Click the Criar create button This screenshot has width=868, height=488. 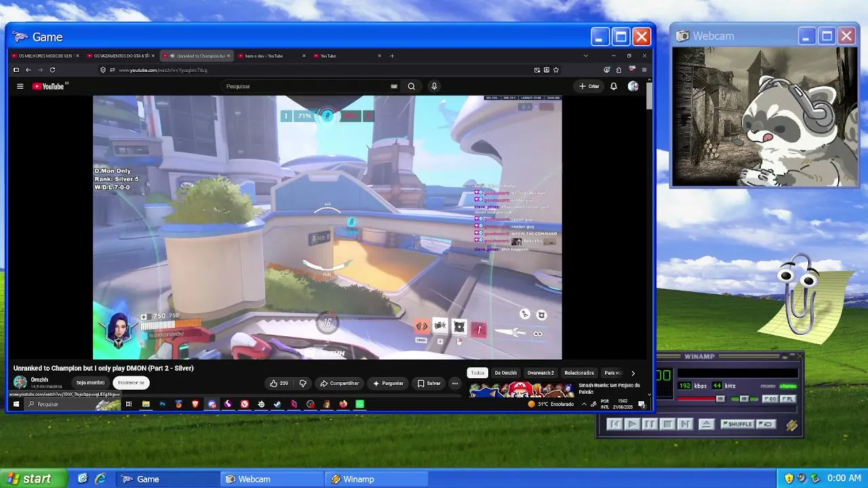[589, 86]
